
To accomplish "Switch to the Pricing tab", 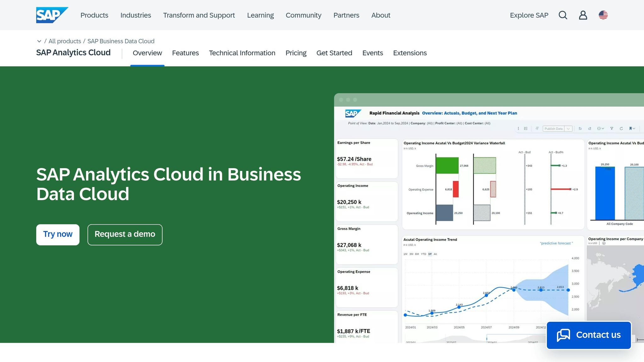I will 296,53.
